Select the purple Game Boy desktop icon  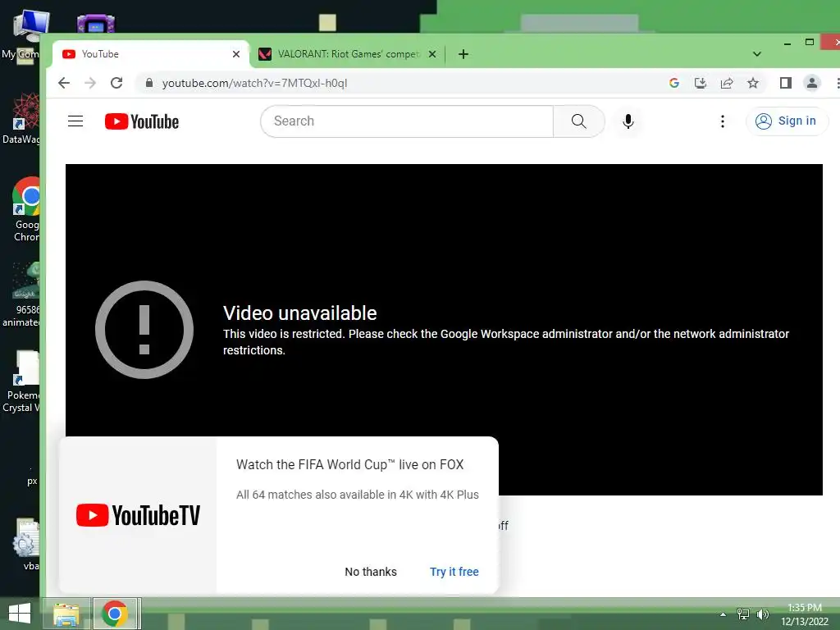pyautogui.click(x=96, y=24)
